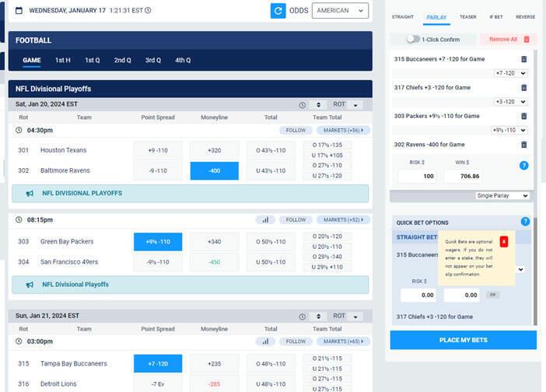The image size is (546, 392).
Task: Click Remove All to clear the bet slip
Action: (x=509, y=40)
